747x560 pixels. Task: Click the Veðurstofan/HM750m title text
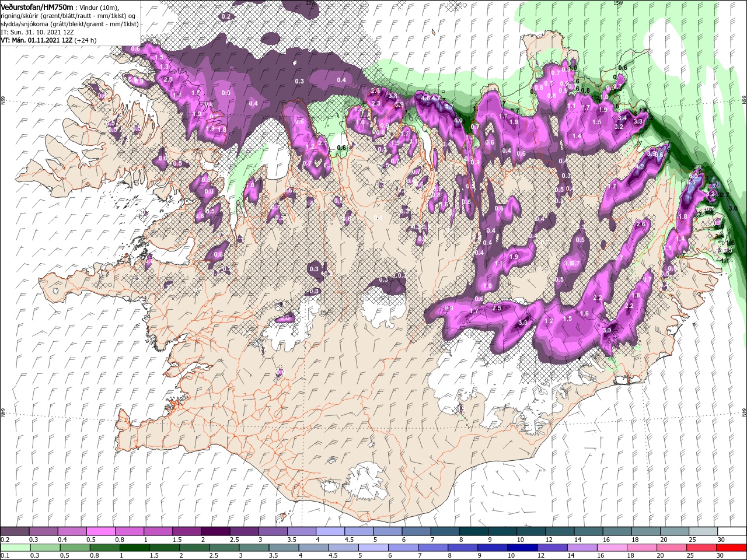37,7
